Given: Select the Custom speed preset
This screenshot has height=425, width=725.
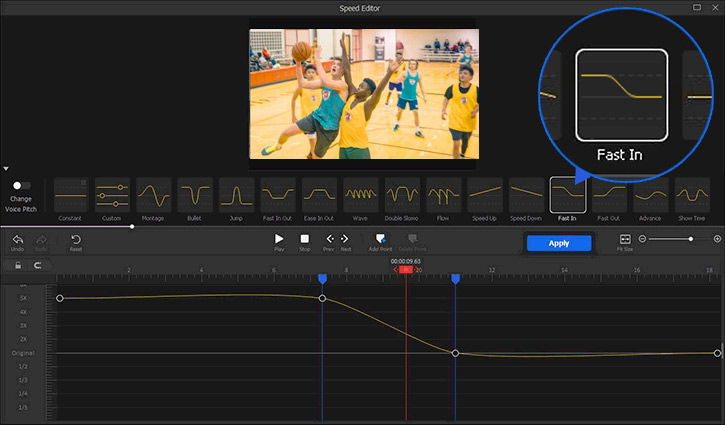Looking at the screenshot, I should pos(112,195).
